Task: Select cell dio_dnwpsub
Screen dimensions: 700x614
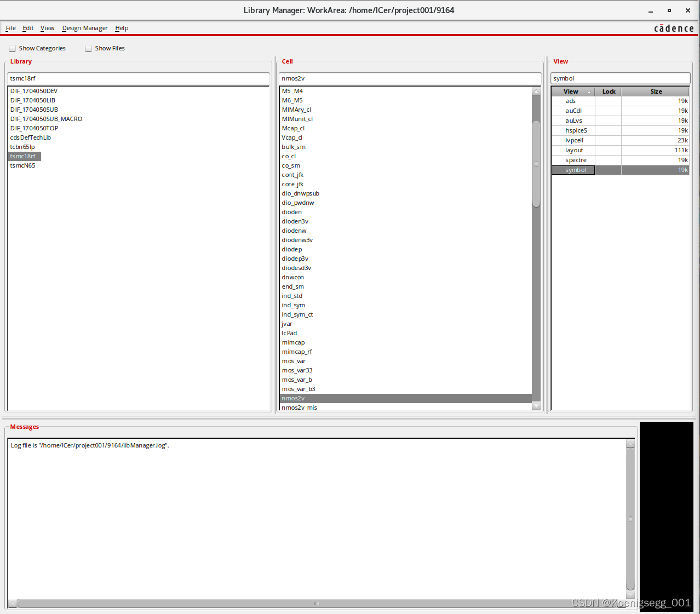Action: [300, 193]
